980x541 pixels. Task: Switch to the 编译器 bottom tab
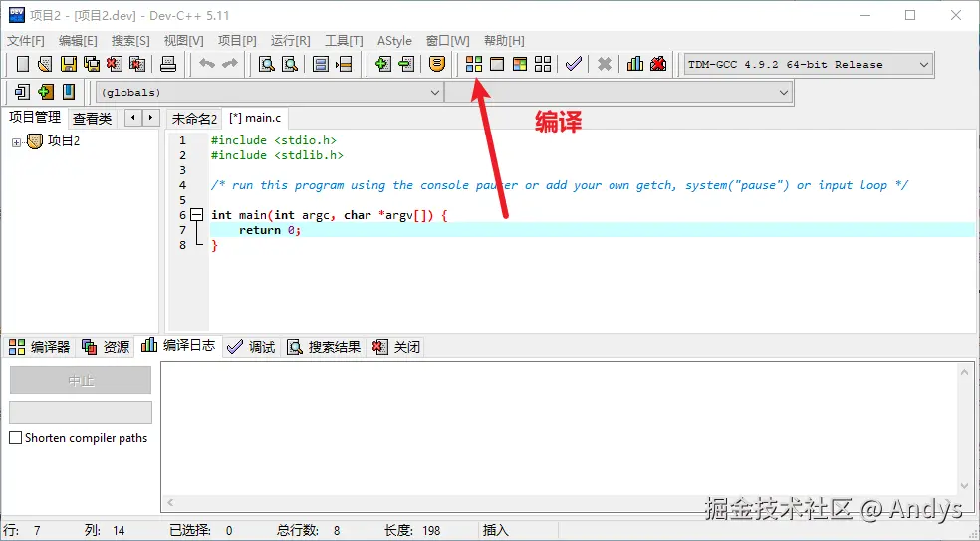pyautogui.click(x=40, y=347)
